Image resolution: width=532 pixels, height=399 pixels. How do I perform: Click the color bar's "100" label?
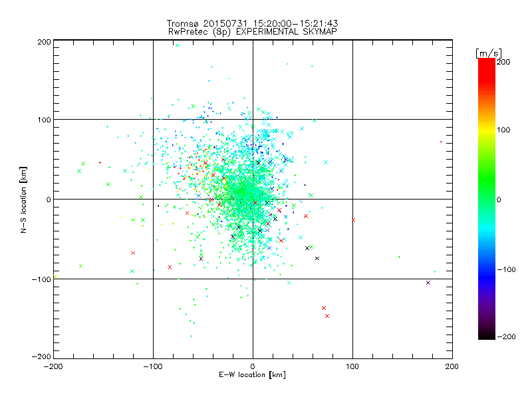(503, 130)
